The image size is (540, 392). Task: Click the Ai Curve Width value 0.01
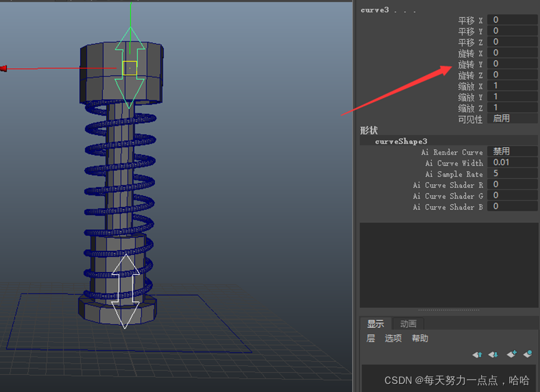click(x=513, y=162)
